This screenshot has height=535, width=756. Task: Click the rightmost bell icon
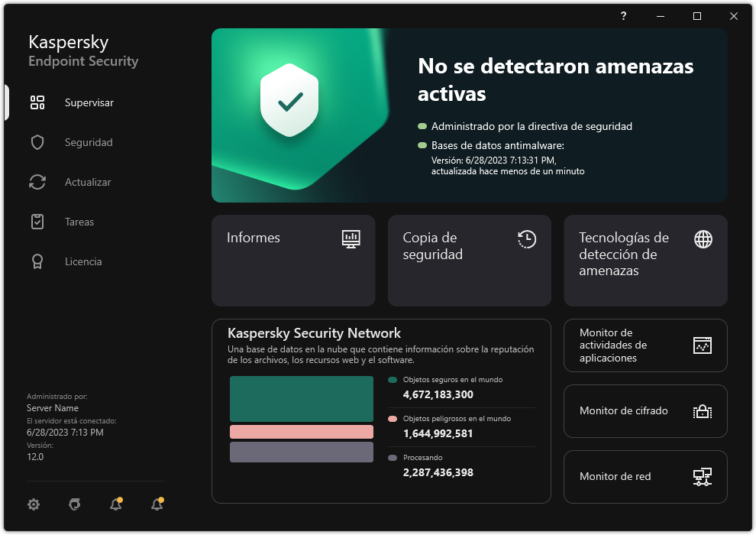(157, 504)
